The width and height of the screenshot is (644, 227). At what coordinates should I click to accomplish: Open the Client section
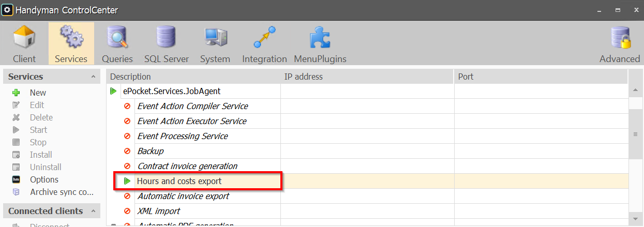click(x=24, y=43)
